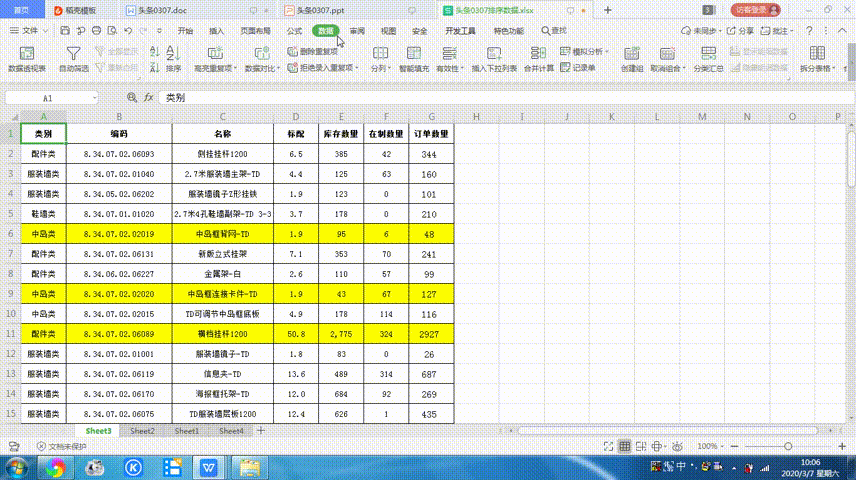
Task: Switch to Sheet2 tab
Action: click(x=142, y=431)
